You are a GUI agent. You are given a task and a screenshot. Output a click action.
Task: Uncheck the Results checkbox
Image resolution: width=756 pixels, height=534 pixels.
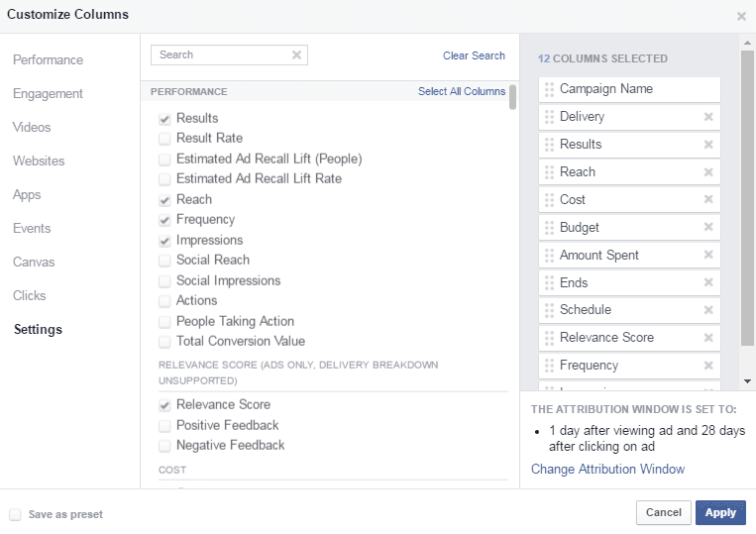(164, 119)
